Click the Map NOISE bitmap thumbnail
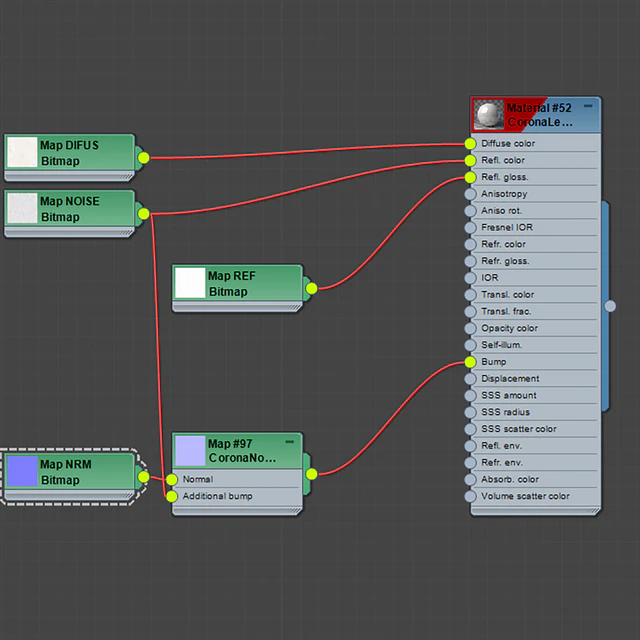Image resolution: width=640 pixels, height=640 pixels. pyautogui.click(x=22, y=208)
